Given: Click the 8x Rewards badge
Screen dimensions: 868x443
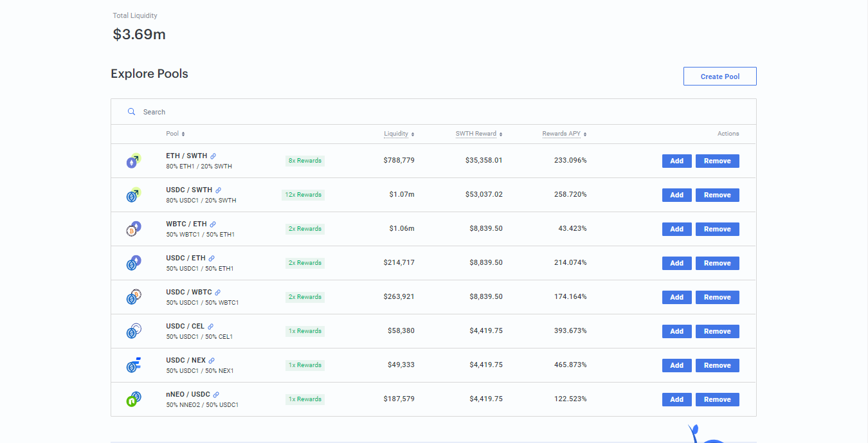Looking at the screenshot, I should pos(305,161).
